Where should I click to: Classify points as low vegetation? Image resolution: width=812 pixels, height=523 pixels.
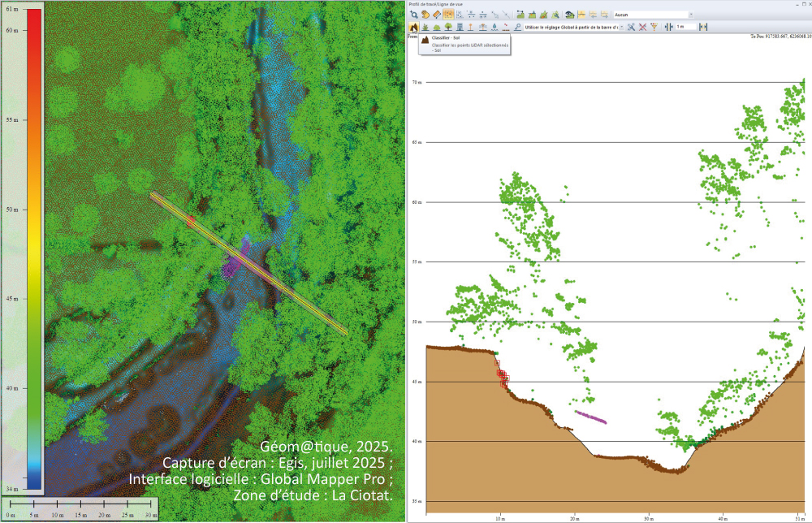[425, 27]
